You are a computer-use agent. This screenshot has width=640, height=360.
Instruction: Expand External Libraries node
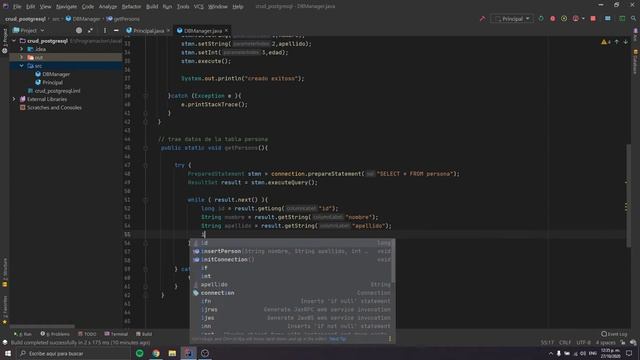click(14, 99)
